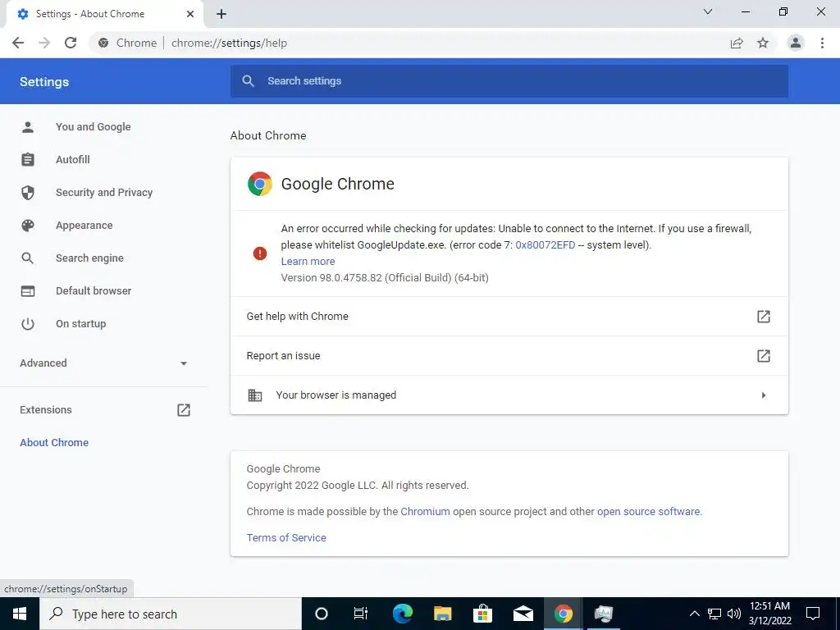
Task: Launch Microsoft Edge from the taskbar
Action: 402,614
